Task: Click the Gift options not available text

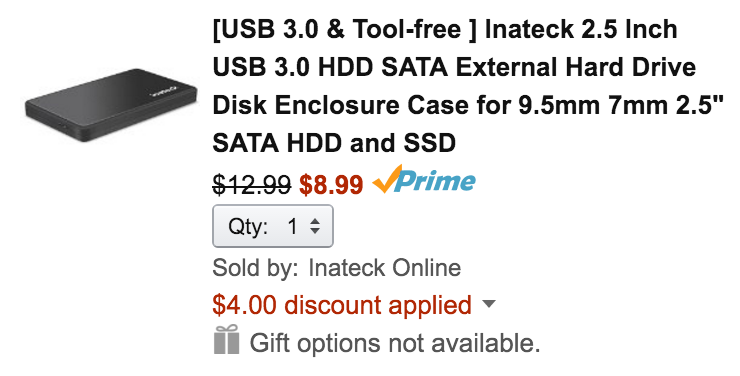Action: coord(395,343)
